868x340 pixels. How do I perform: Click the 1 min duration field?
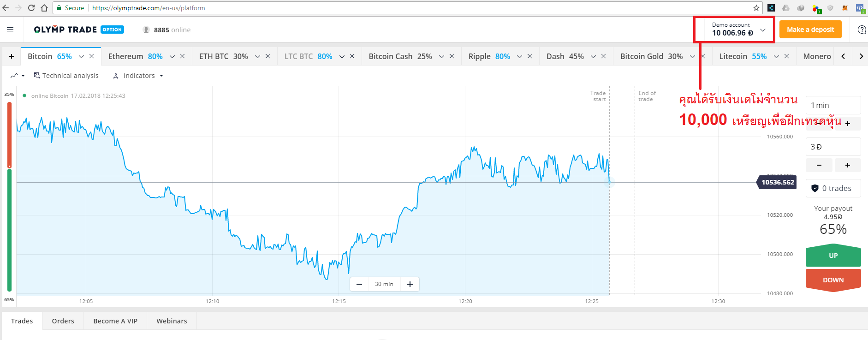coord(833,105)
